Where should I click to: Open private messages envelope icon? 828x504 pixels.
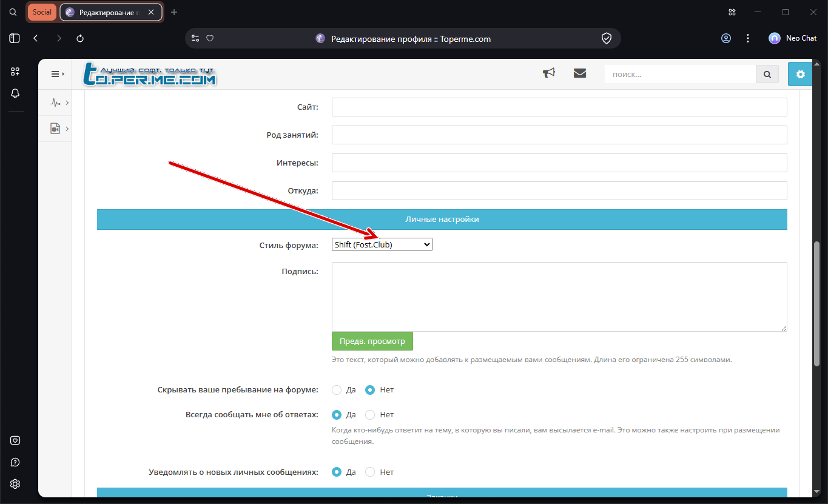[580, 73]
